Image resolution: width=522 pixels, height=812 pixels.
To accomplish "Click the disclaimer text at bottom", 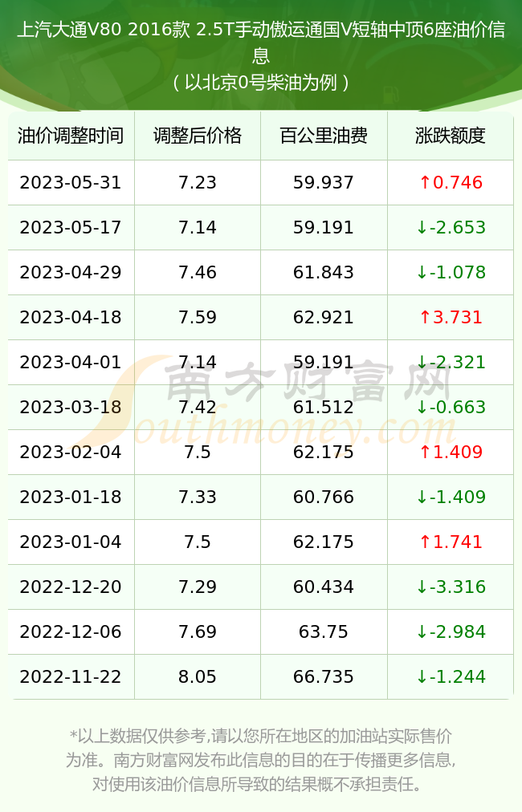I will [261, 760].
